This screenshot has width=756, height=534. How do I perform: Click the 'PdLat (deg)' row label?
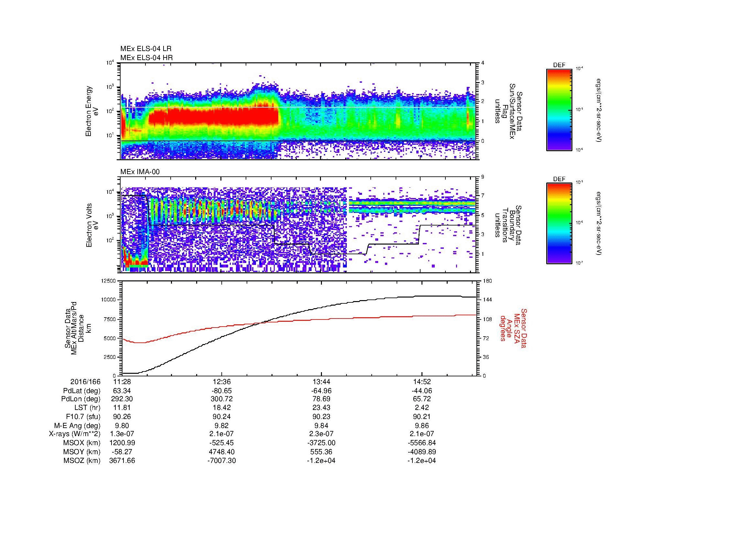(82, 391)
